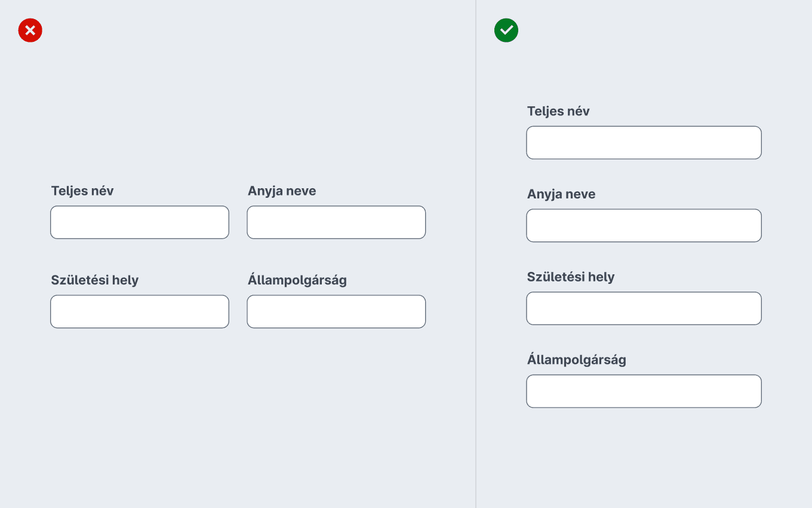Focus the Anyja neve field in single-column form
812x508 pixels.
(644, 225)
